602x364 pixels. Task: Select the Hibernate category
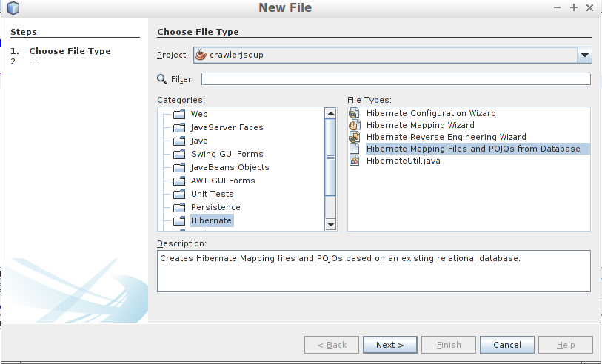pyautogui.click(x=212, y=220)
